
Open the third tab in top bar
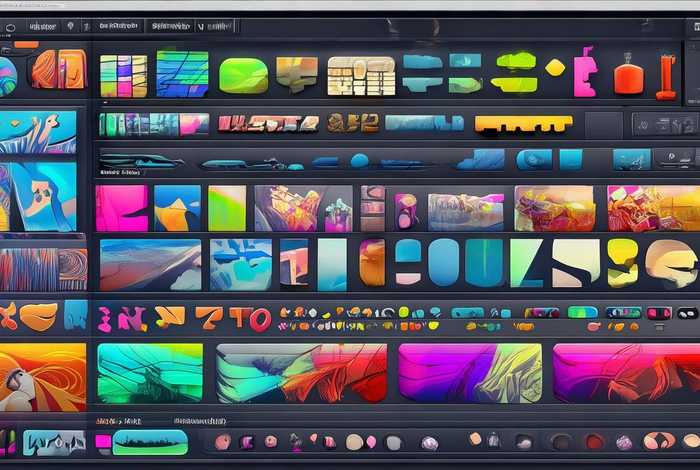point(172,27)
